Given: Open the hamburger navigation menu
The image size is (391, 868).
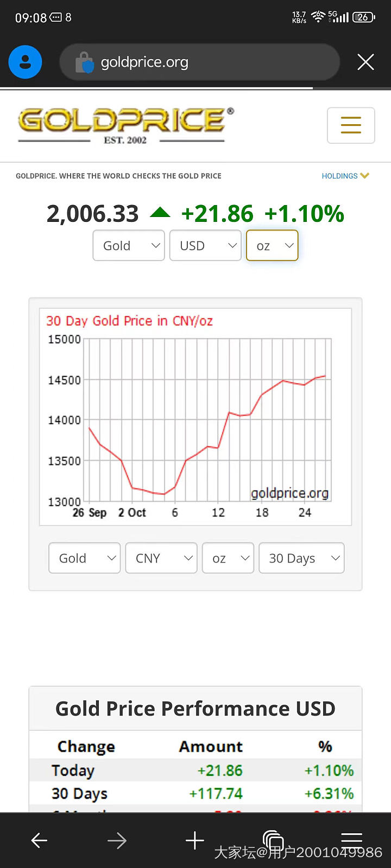Looking at the screenshot, I should tap(351, 125).
